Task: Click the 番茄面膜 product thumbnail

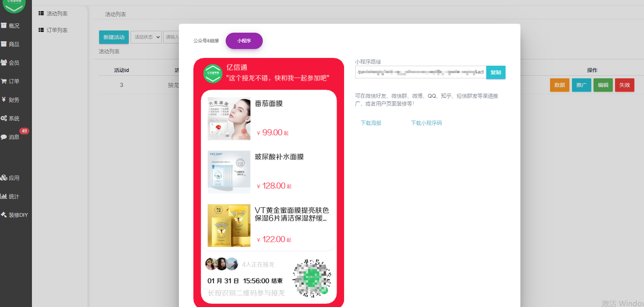Action: coord(229,119)
